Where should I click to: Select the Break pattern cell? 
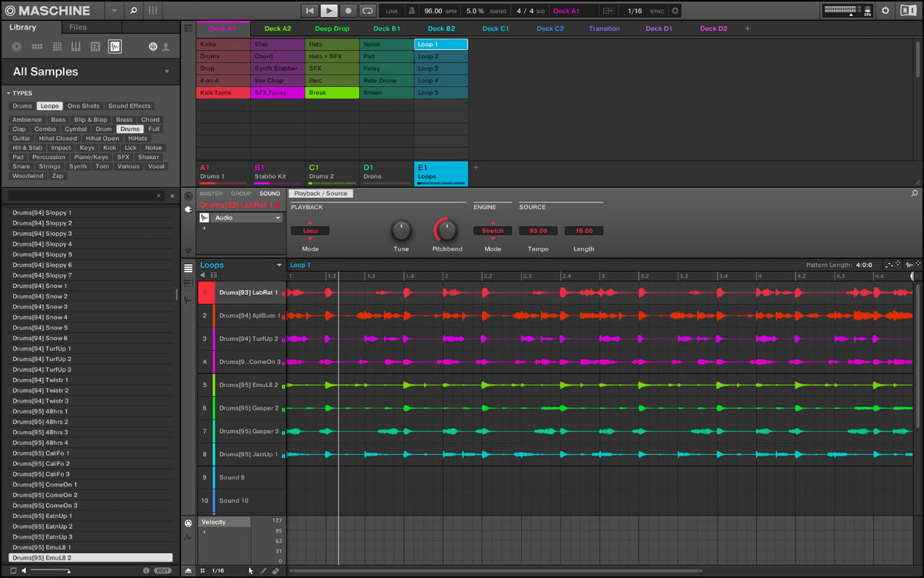(332, 92)
